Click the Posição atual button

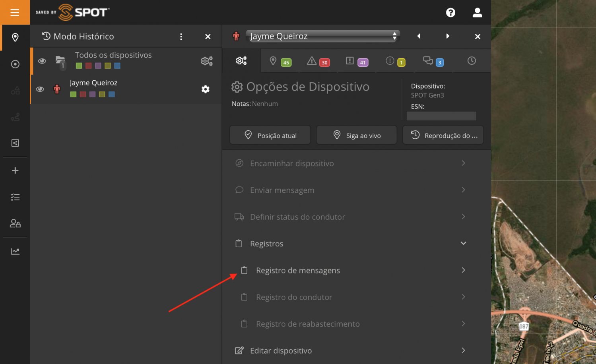tap(270, 136)
